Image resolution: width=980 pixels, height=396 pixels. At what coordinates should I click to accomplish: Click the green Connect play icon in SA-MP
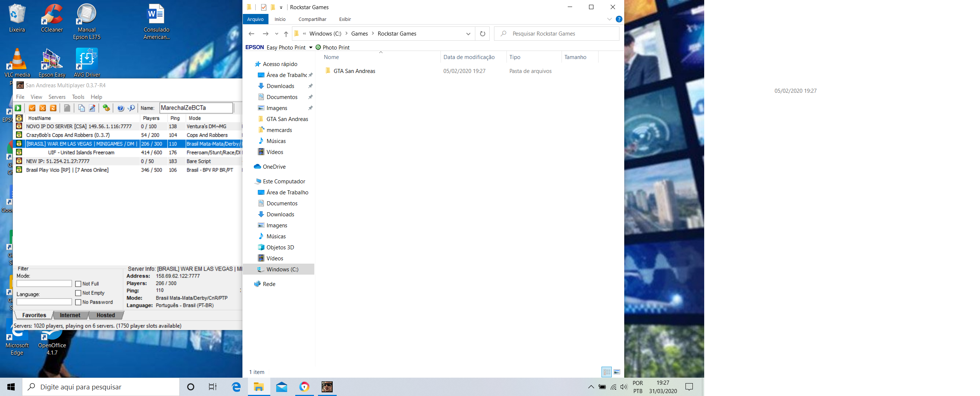pyautogui.click(x=18, y=108)
